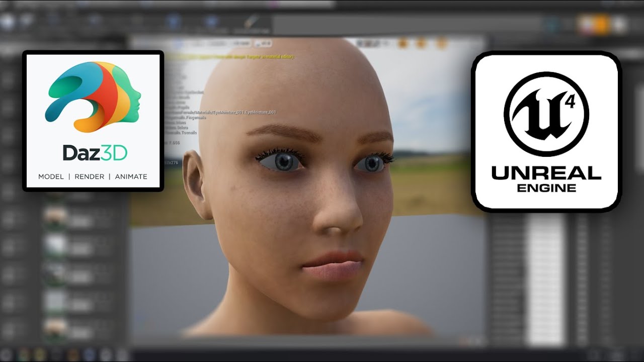The image size is (644, 362).
Task: Click the "Daz3D" wordmark text
Action: [x=95, y=153]
